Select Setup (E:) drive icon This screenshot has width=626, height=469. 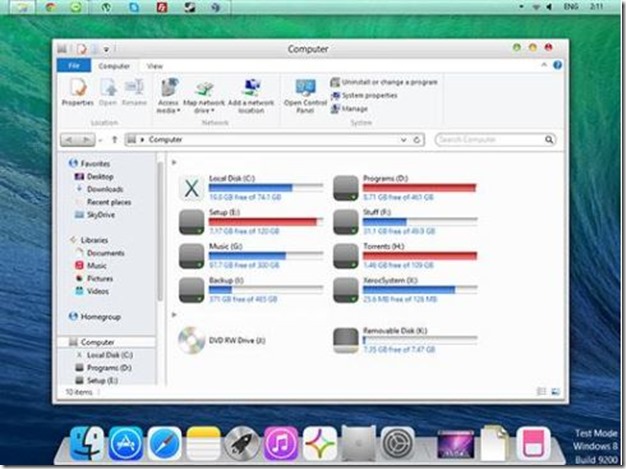pyautogui.click(x=192, y=222)
